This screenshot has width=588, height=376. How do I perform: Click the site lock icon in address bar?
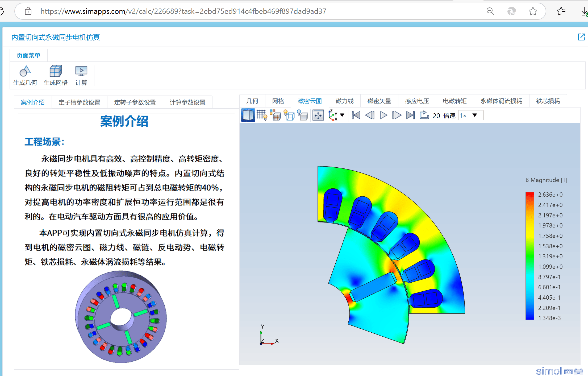coord(28,11)
